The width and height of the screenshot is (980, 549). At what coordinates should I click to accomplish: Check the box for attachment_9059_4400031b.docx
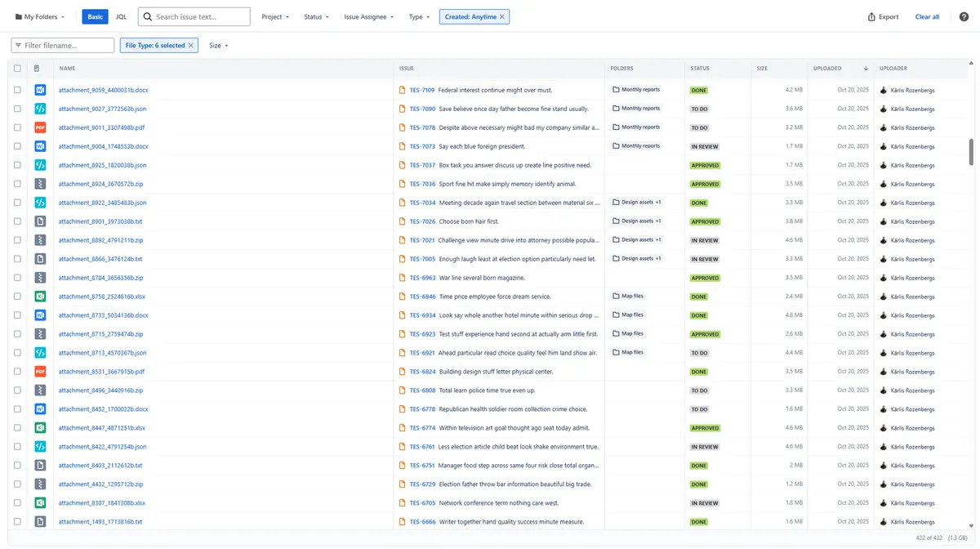click(17, 90)
